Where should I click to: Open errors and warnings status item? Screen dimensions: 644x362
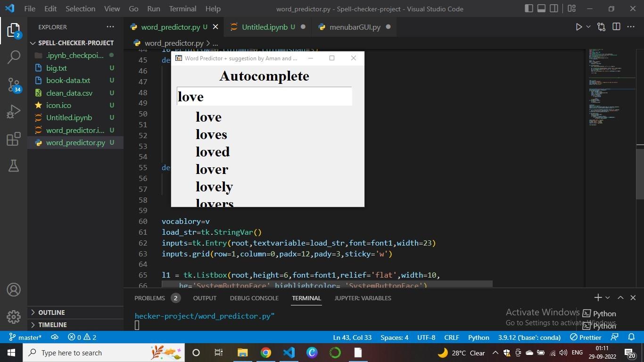pyautogui.click(x=82, y=337)
